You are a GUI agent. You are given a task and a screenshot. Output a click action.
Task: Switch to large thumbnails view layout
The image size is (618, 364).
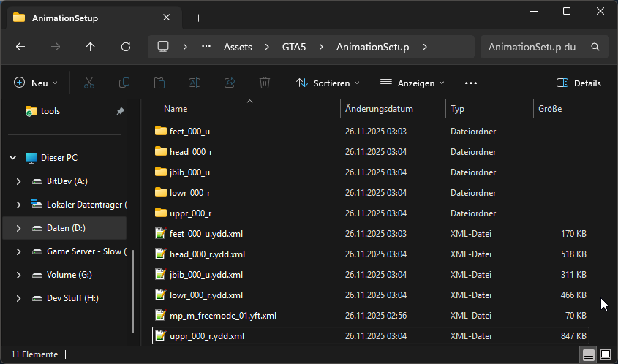pos(606,354)
